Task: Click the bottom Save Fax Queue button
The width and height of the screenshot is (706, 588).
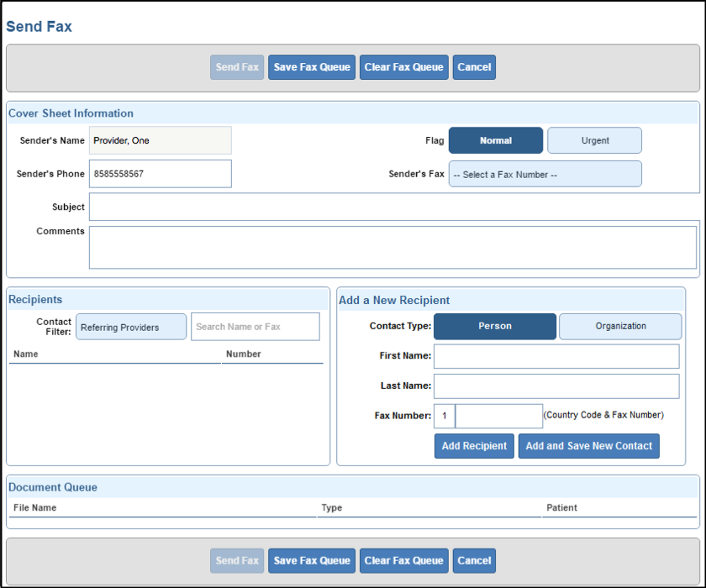Action: 312,561
